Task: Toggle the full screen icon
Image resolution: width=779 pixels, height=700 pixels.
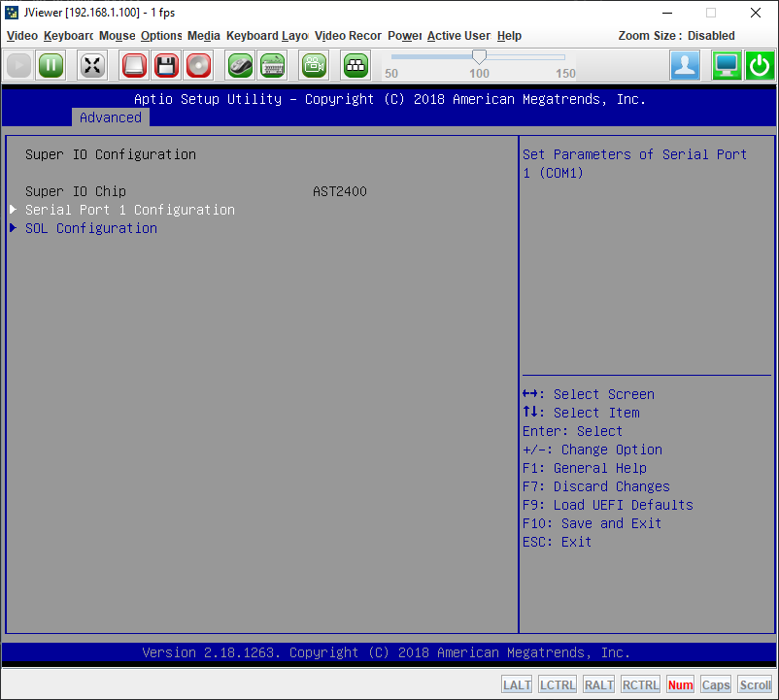Action: tap(92, 65)
